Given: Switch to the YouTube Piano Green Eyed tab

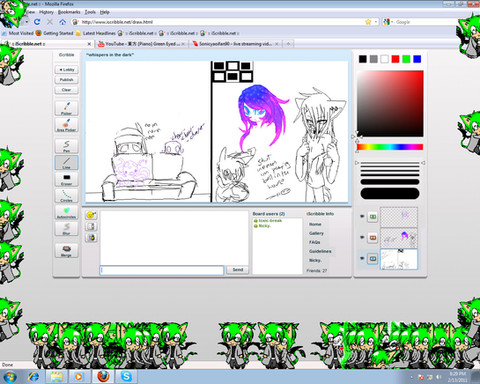Looking at the screenshot, I should click(x=141, y=44).
